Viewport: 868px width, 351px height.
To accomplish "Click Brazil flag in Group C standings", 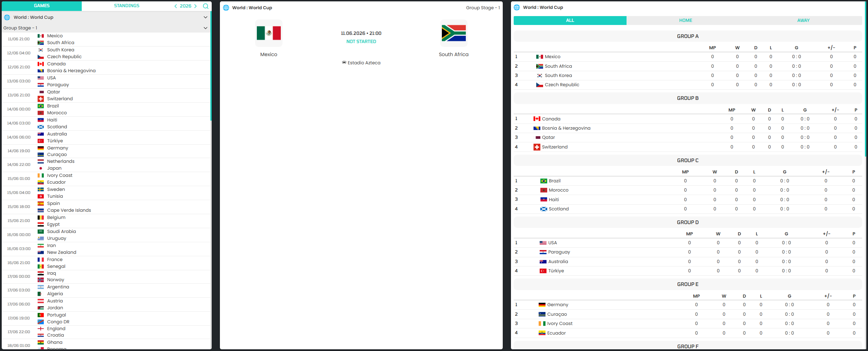I will point(544,181).
